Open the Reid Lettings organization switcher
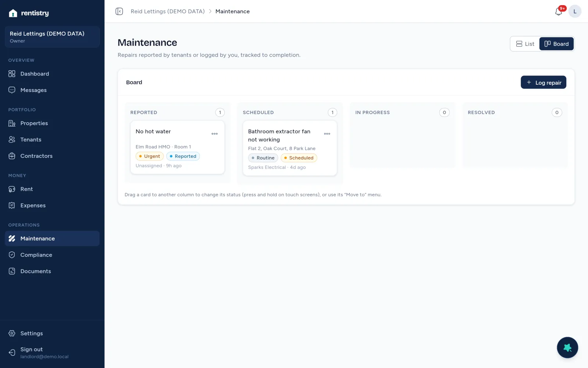The height and width of the screenshot is (368, 588). [52, 37]
